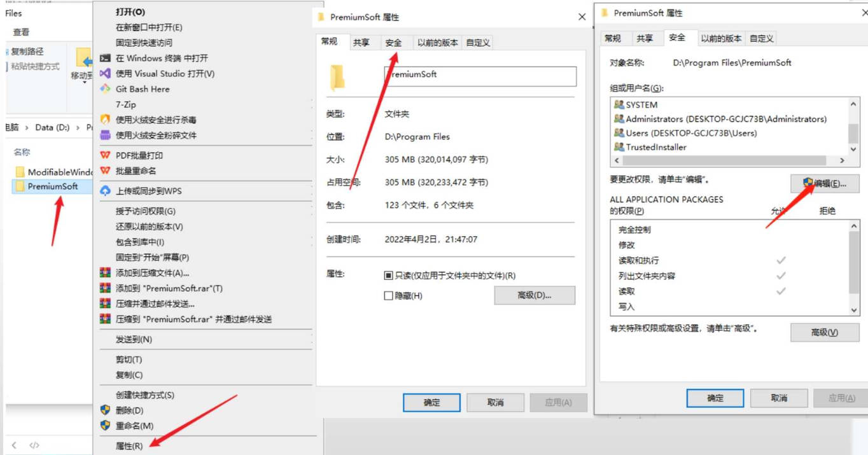
Task: Open 高级(V) special permissions button
Action: point(825,332)
